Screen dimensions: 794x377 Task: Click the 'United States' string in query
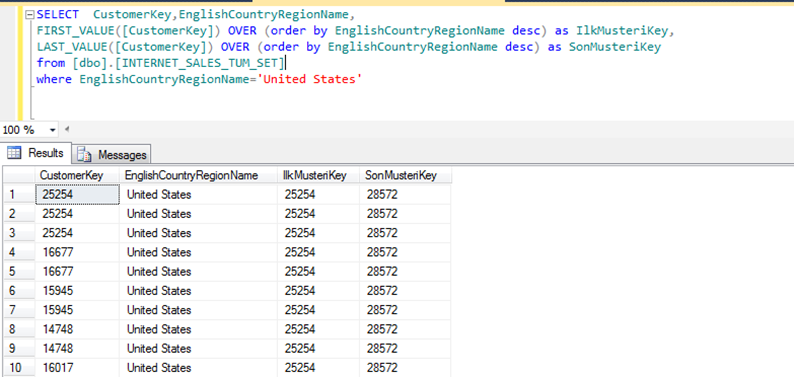(x=310, y=79)
